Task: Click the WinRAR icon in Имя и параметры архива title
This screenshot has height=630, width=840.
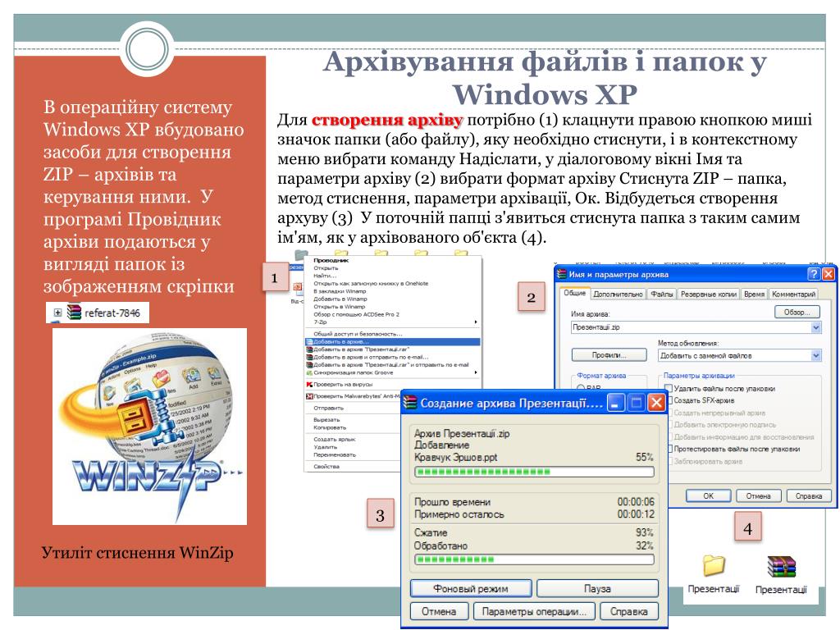Action: coord(561,274)
